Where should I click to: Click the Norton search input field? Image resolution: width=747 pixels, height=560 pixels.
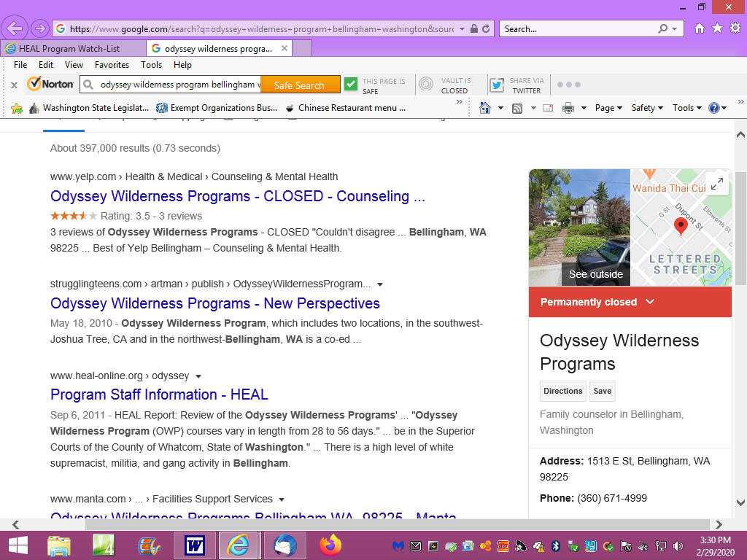click(171, 85)
